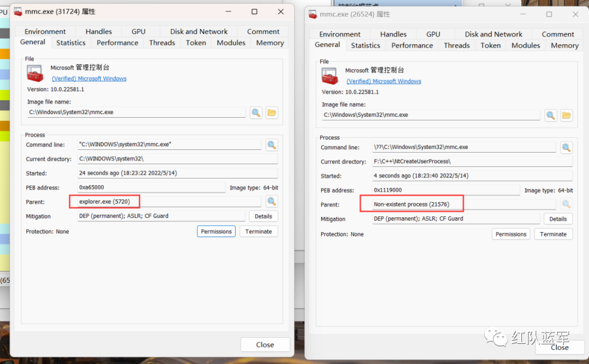Select General tab in mmc.exe (26524) window
This screenshot has height=364, width=589.
pos(327,45)
